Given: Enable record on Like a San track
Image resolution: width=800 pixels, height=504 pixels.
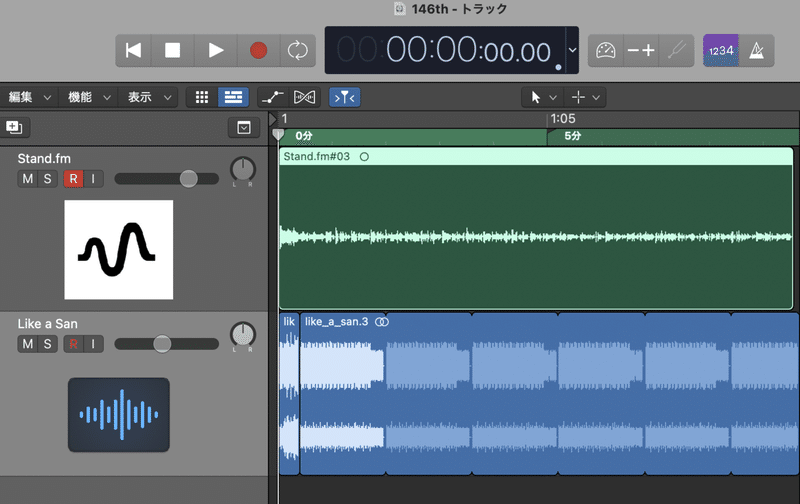Looking at the screenshot, I should point(73,344).
